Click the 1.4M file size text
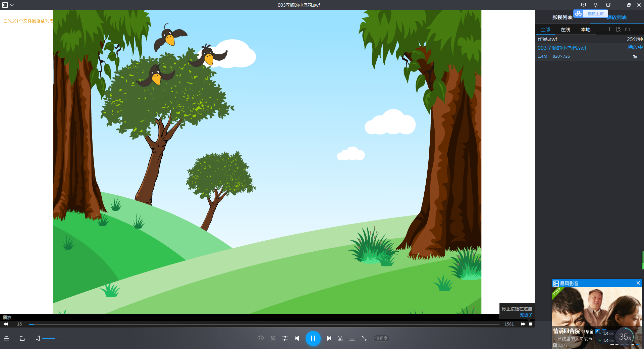The height and width of the screenshot is (349, 644). tap(542, 56)
